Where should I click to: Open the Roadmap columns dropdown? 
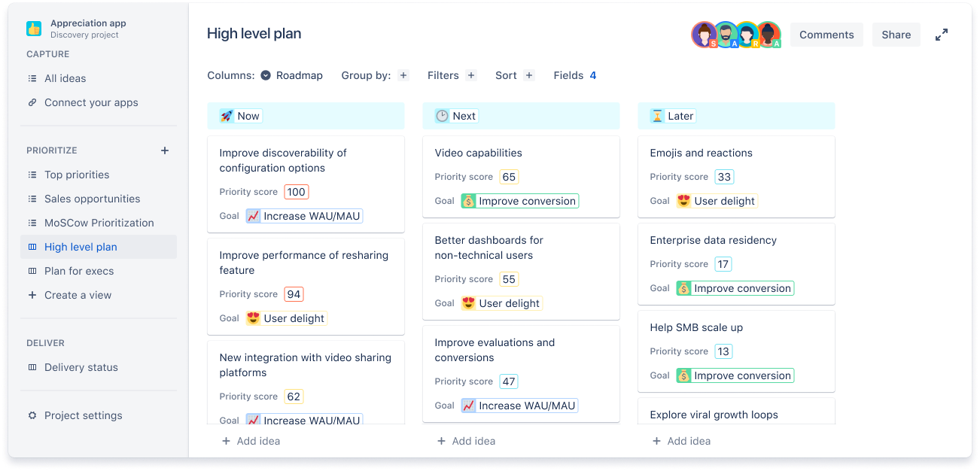[x=292, y=75]
